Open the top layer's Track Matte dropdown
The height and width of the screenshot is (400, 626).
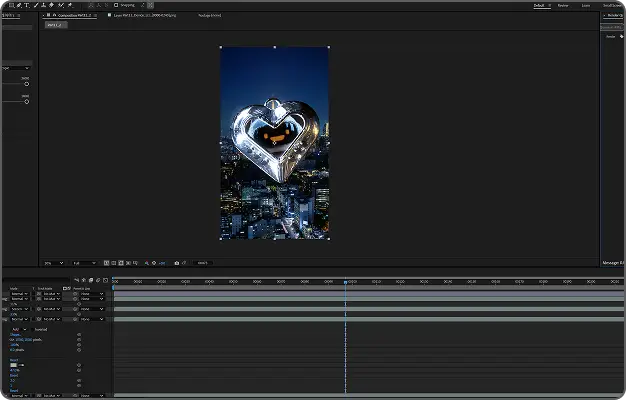[52, 294]
